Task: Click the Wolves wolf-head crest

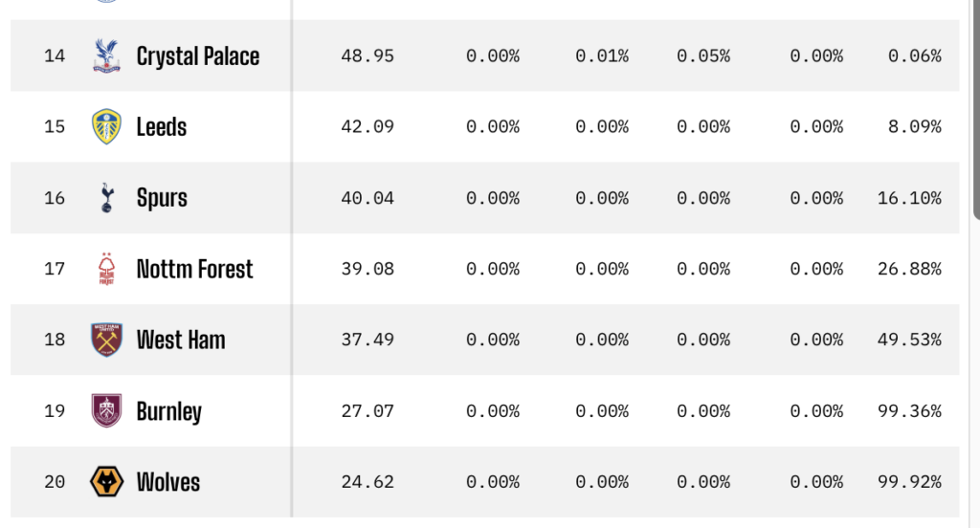Action: 106,481
